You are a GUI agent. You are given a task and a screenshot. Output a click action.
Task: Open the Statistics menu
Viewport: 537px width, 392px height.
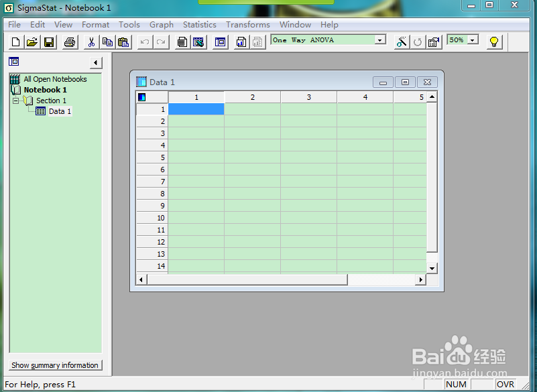pyautogui.click(x=200, y=25)
